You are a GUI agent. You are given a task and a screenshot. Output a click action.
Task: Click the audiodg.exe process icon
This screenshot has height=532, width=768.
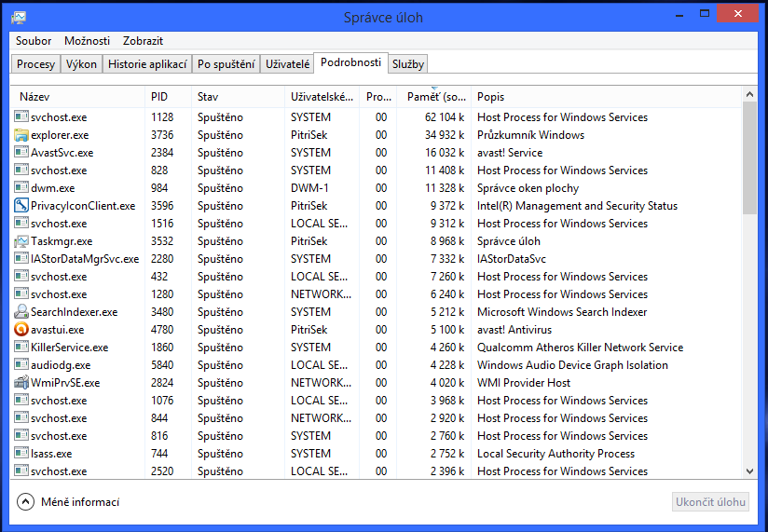pos(21,364)
